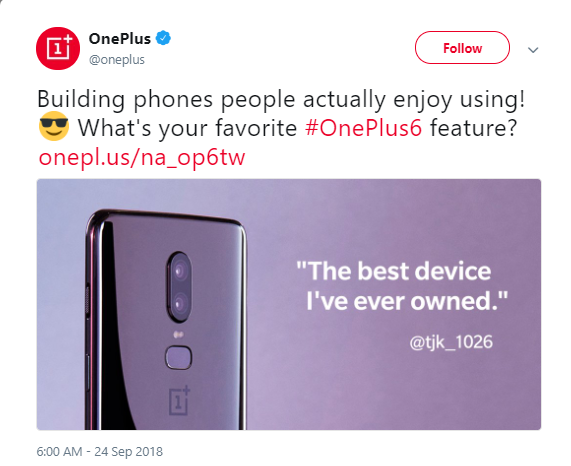
Task: Click the @tjk_1026 handle in image
Action: (x=451, y=342)
